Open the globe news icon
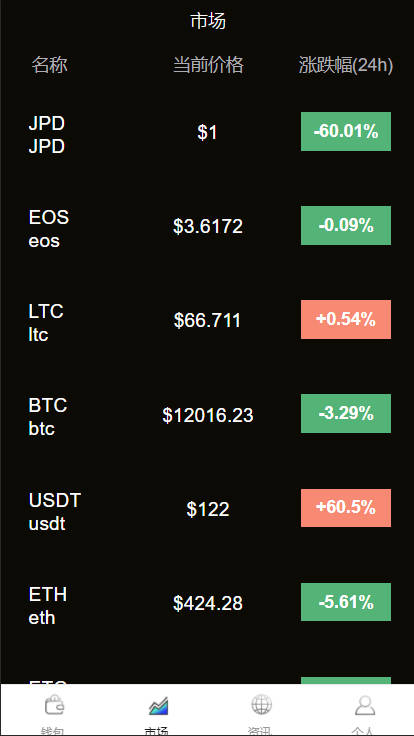Image resolution: width=414 pixels, height=736 pixels. pyautogui.click(x=261, y=705)
